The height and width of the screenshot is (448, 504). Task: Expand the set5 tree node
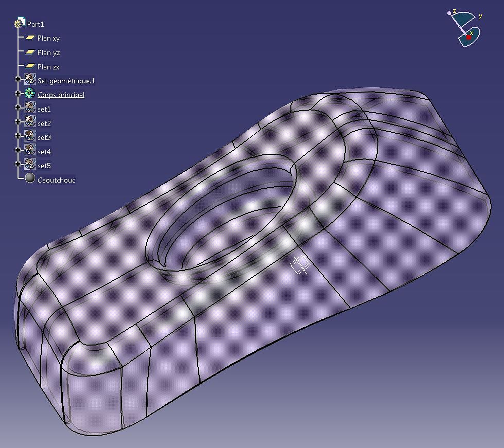click(x=18, y=164)
